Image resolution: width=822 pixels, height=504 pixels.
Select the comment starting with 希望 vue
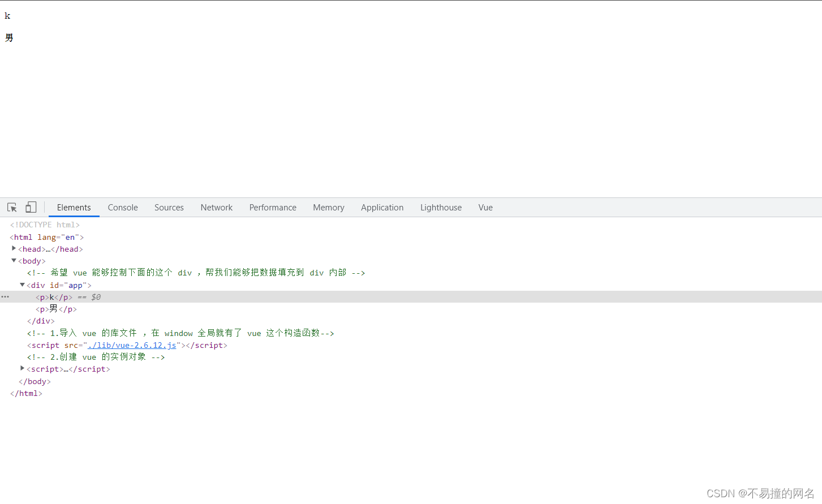coord(196,273)
